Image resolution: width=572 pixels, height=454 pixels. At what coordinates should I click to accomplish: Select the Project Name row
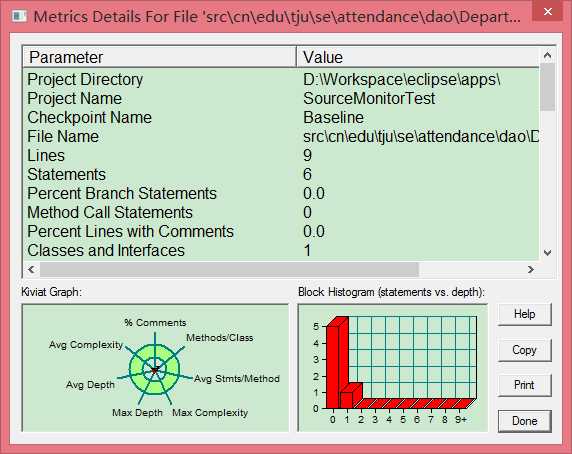coord(281,98)
